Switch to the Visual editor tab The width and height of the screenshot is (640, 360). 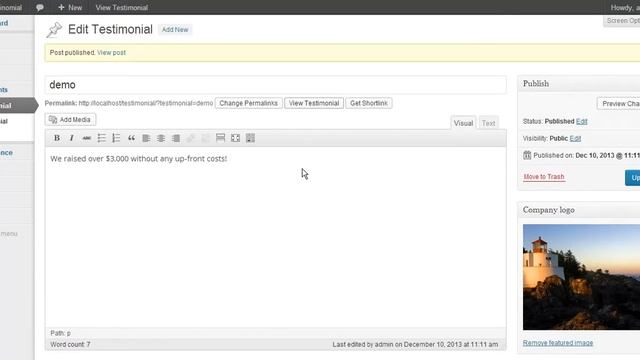click(x=463, y=123)
